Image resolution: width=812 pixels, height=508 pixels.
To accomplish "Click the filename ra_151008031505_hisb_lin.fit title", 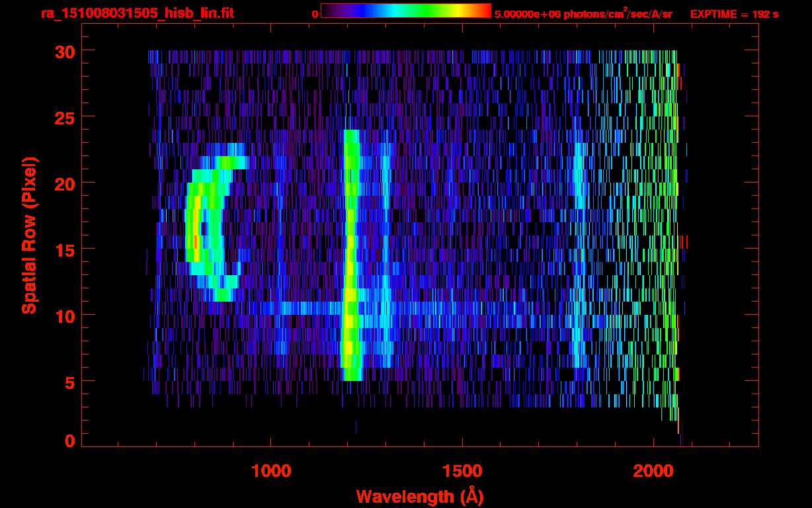I will 138,13.
